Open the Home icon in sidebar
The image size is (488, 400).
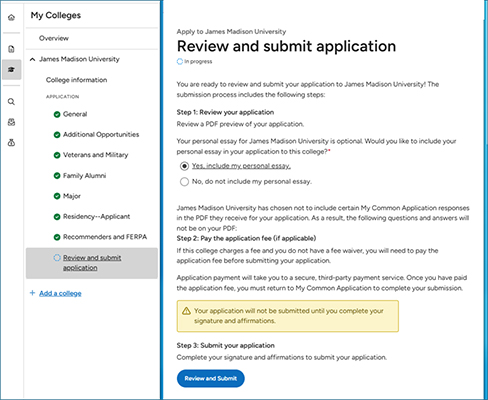11,17
